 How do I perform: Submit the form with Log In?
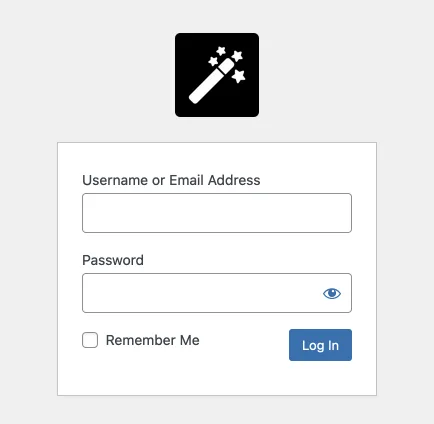(320, 345)
